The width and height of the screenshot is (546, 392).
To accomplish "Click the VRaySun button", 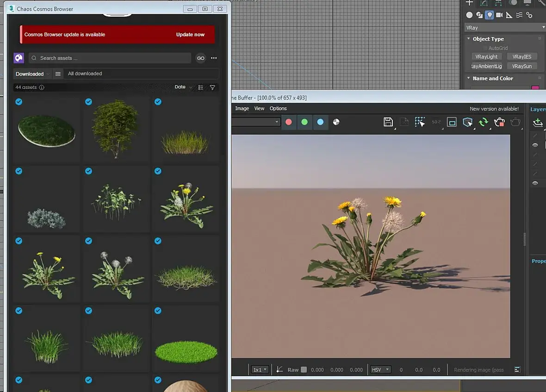I will (x=521, y=66).
